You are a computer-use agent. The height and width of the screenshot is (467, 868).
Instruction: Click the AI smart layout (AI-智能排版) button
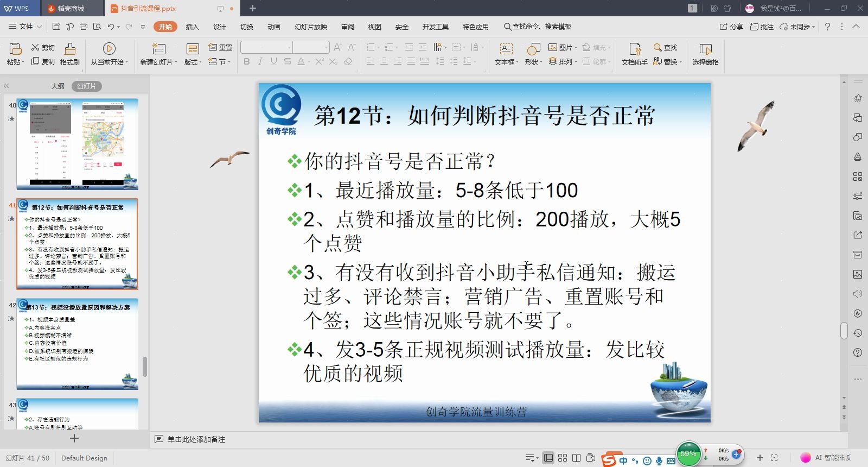point(826,458)
